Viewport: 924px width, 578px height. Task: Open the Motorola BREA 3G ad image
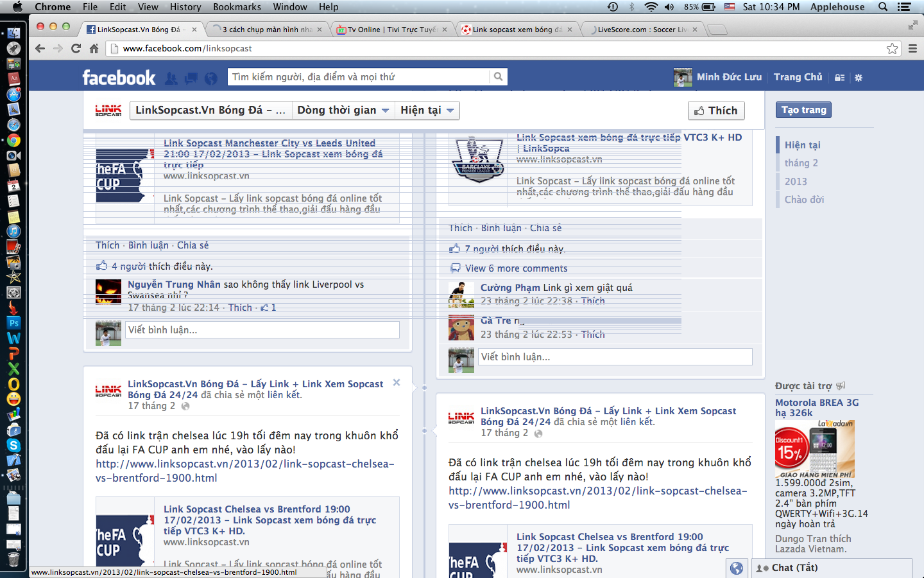tap(815, 449)
